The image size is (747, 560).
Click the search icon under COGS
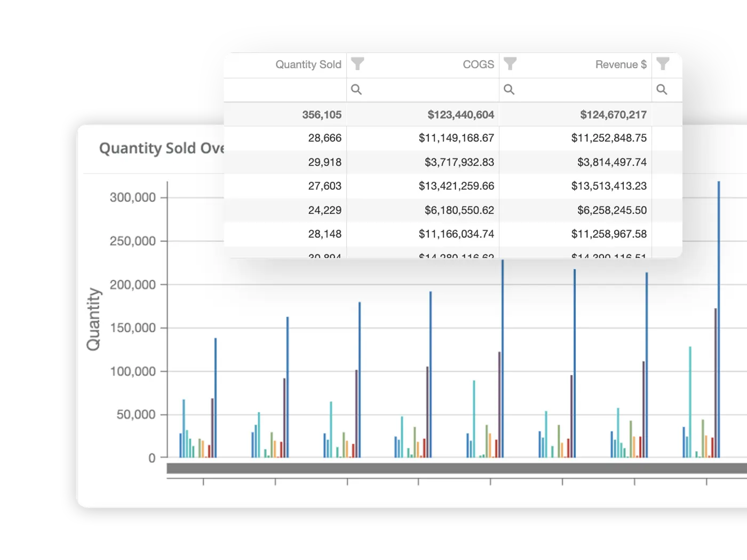508,90
